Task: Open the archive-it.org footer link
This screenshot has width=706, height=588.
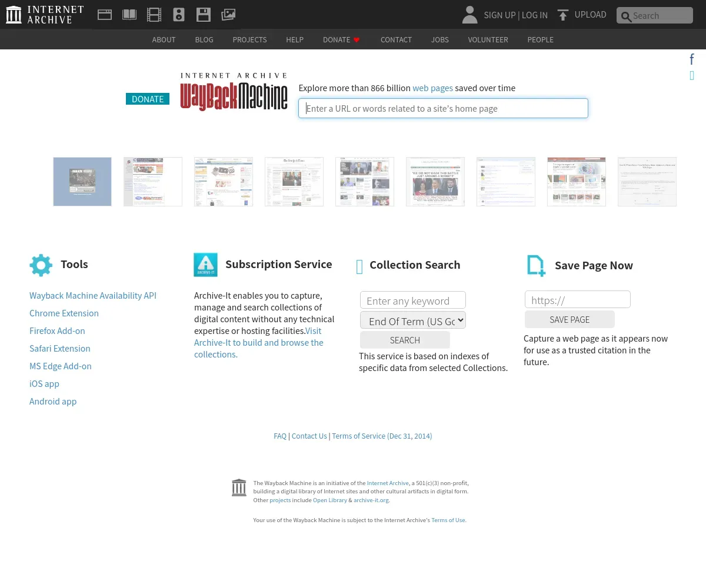Action: 371,500
